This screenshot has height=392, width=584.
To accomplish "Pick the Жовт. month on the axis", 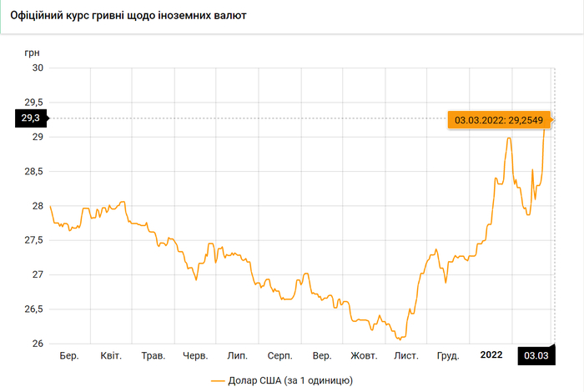I will point(364,356).
